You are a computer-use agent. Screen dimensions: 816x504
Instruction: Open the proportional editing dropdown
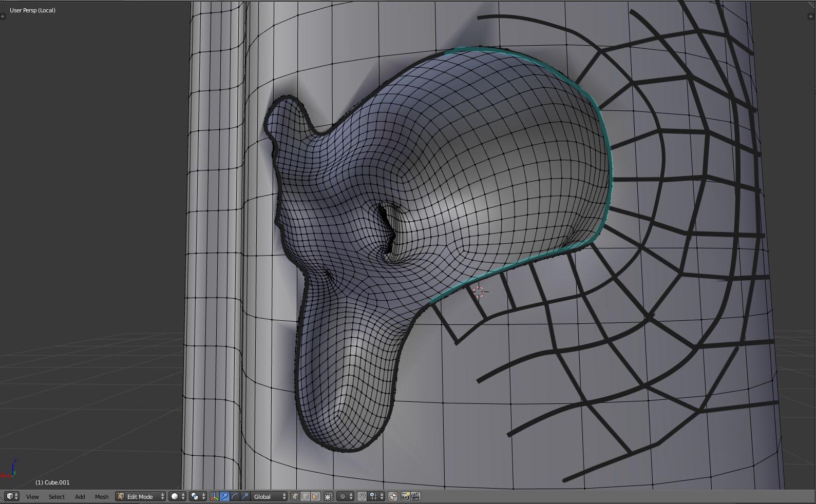coord(345,496)
